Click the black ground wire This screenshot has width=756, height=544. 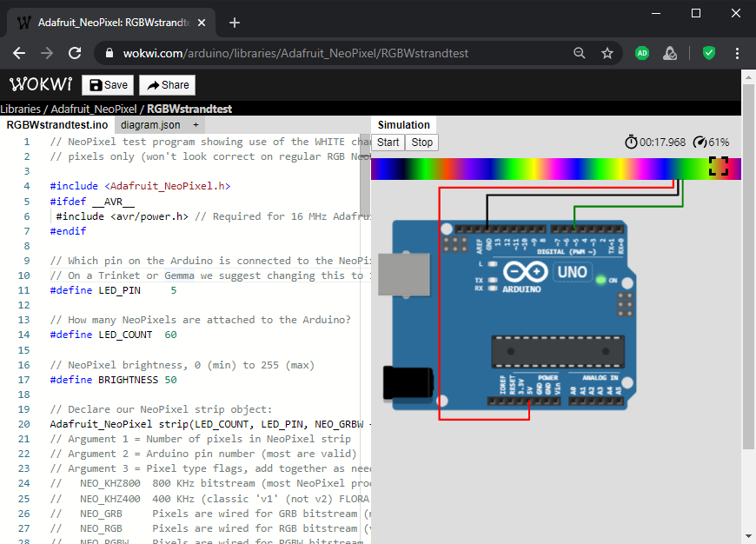[x=582, y=196]
